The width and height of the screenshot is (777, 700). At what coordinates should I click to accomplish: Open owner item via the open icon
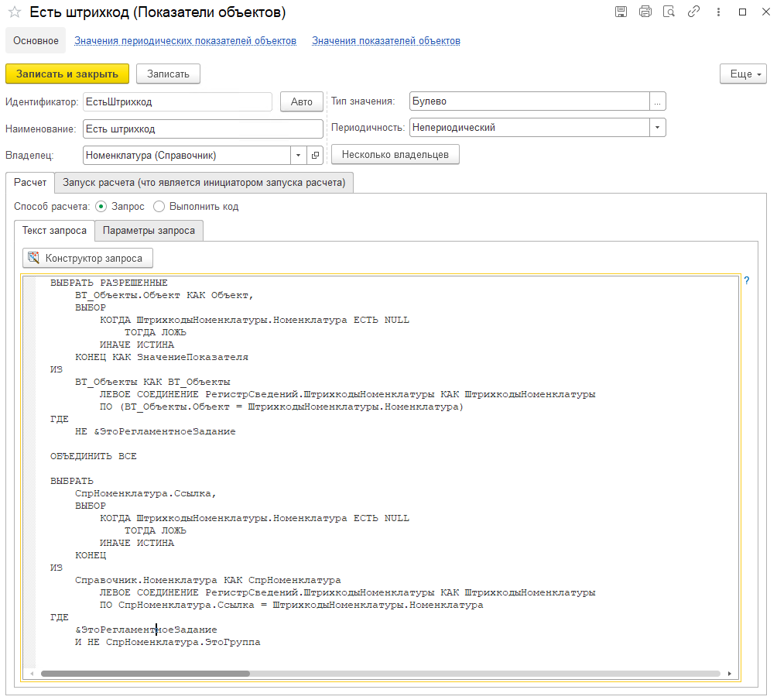click(x=315, y=155)
